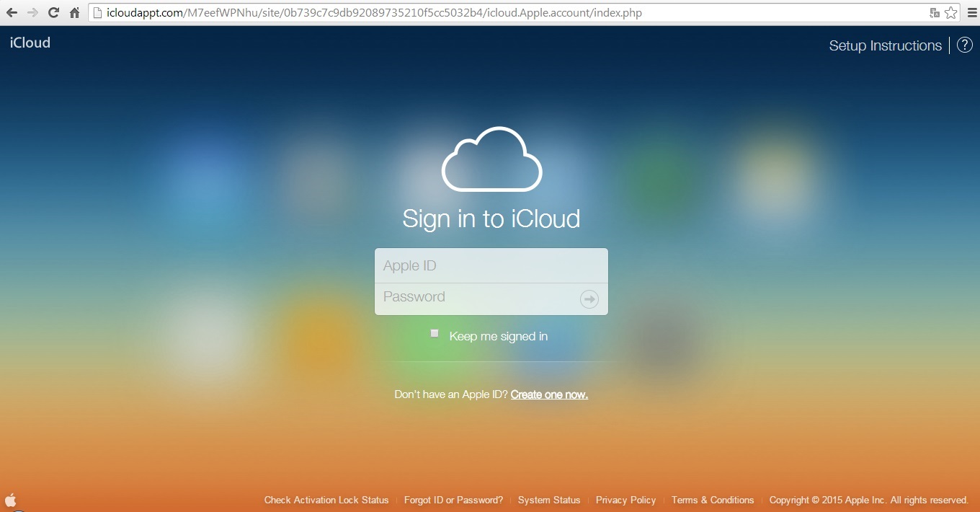Click the Apple logo in footer
The height and width of the screenshot is (512, 980).
11,500
